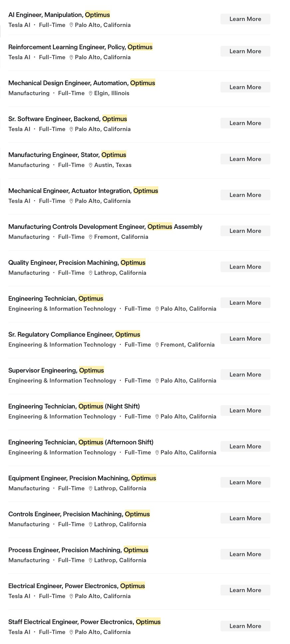The width and height of the screenshot is (290, 644).
Task: Click Learn More for Mechanical Engineer, Actuator Integration
Action: [x=245, y=195]
